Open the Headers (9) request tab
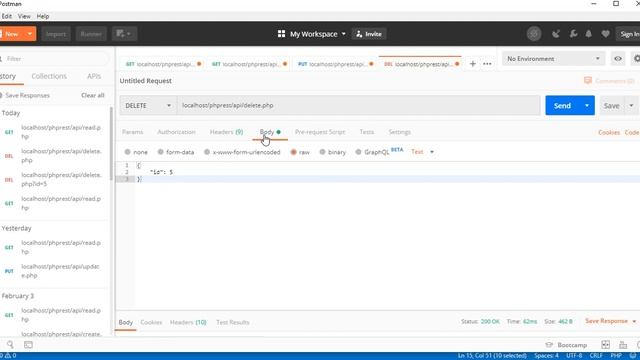 (x=227, y=132)
